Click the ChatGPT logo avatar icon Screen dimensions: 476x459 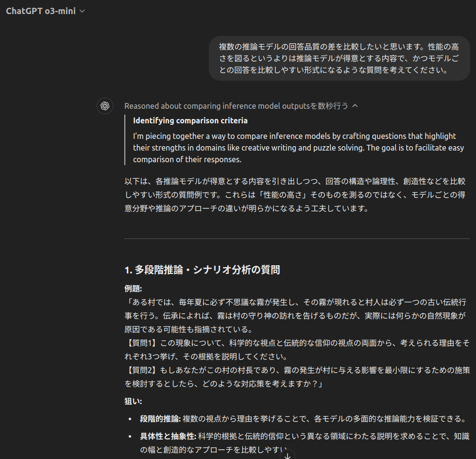(105, 106)
